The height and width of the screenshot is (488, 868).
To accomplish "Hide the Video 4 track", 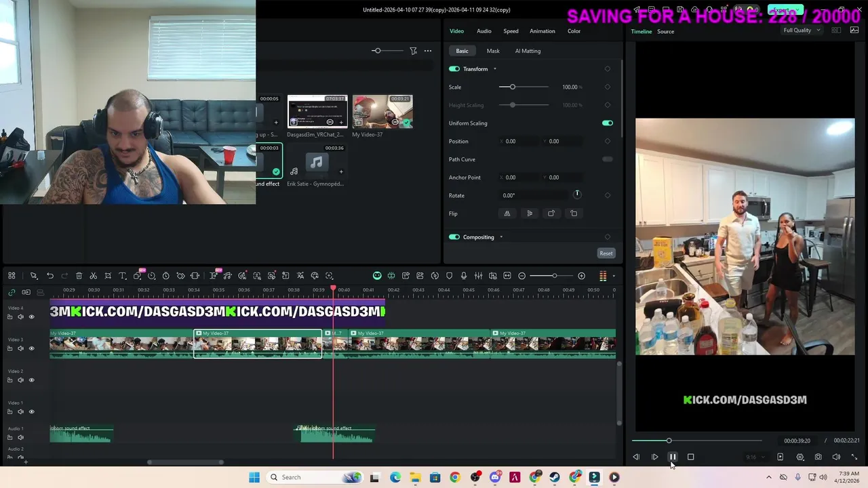I will click(31, 317).
